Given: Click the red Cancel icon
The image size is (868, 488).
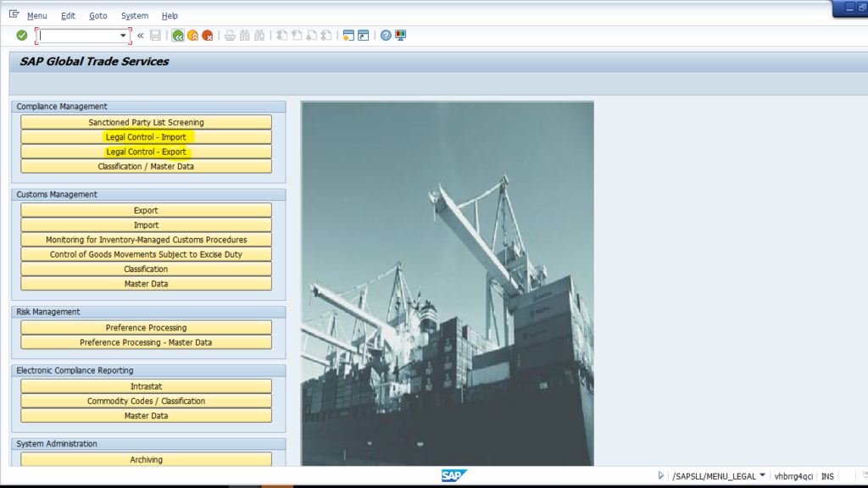Looking at the screenshot, I should [208, 36].
